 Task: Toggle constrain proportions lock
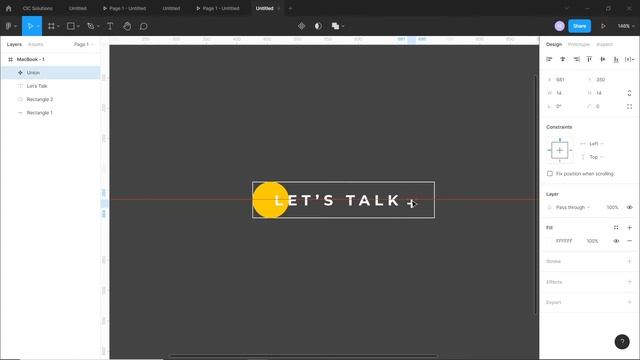(629, 93)
